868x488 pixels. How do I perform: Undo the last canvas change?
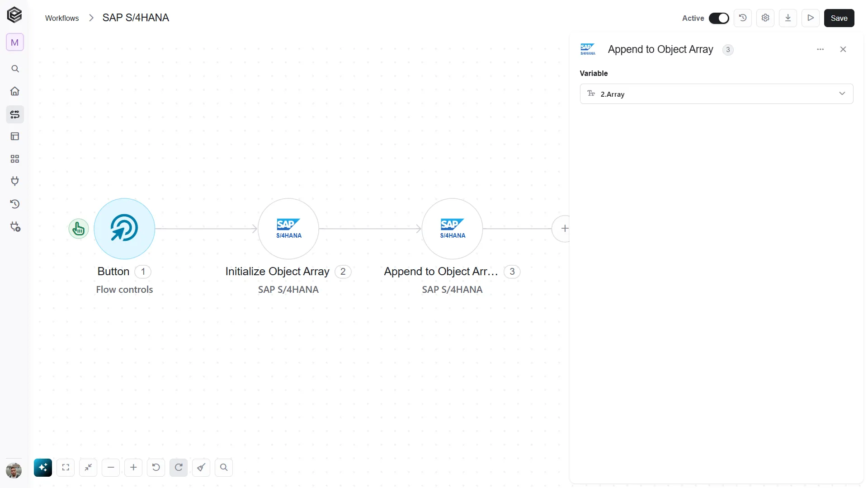click(x=156, y=468)
